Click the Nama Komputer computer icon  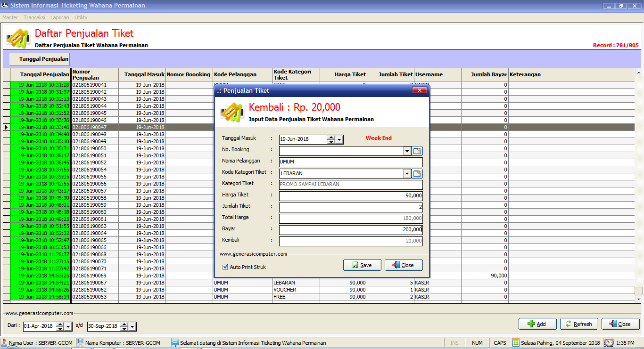tap(80, 343)
